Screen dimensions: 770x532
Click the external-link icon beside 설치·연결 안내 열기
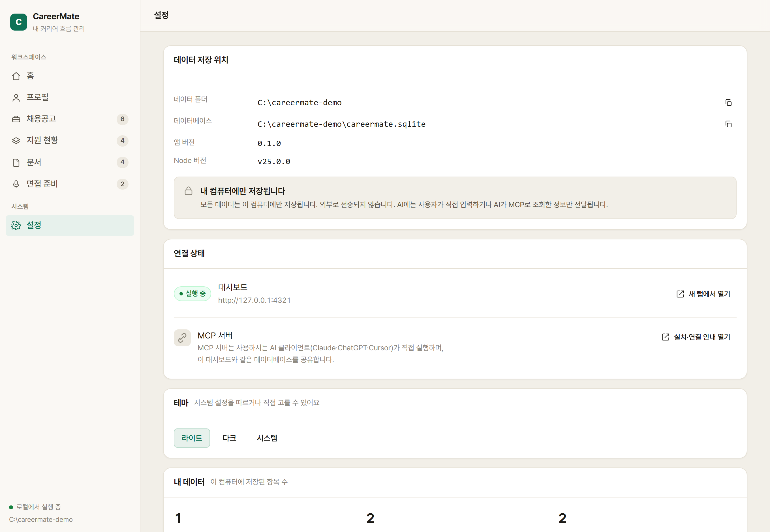(x=665, y=337)
